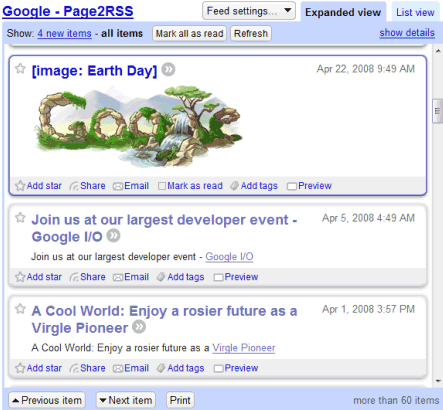This screenshot has height=410, width=443.
Task: Click the Earth Day Google doodle image
Action: 138,126
